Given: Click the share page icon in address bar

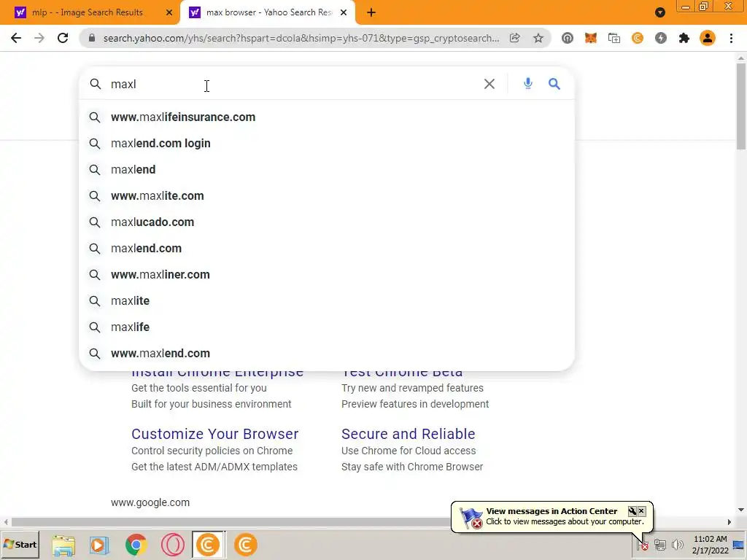Looking at the screenshot, I should [514, 38].
